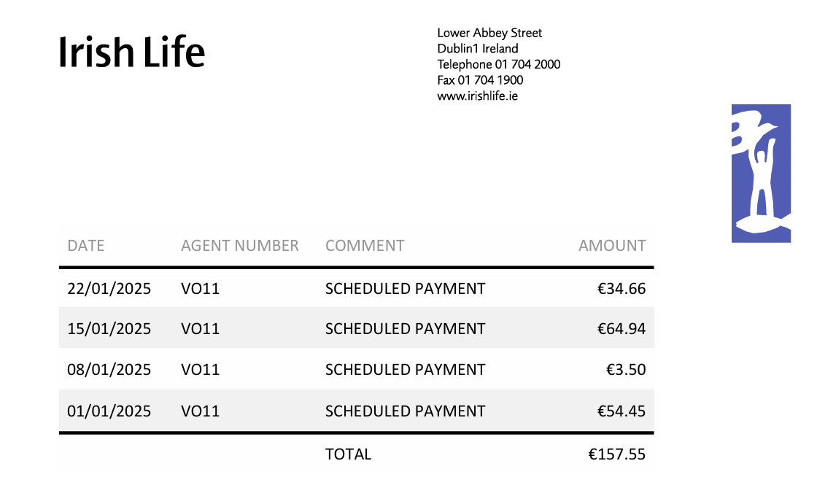Click the blue Irish Life figure emblem
This screenshot has height=504, width=817.
(x=761, y=174)
